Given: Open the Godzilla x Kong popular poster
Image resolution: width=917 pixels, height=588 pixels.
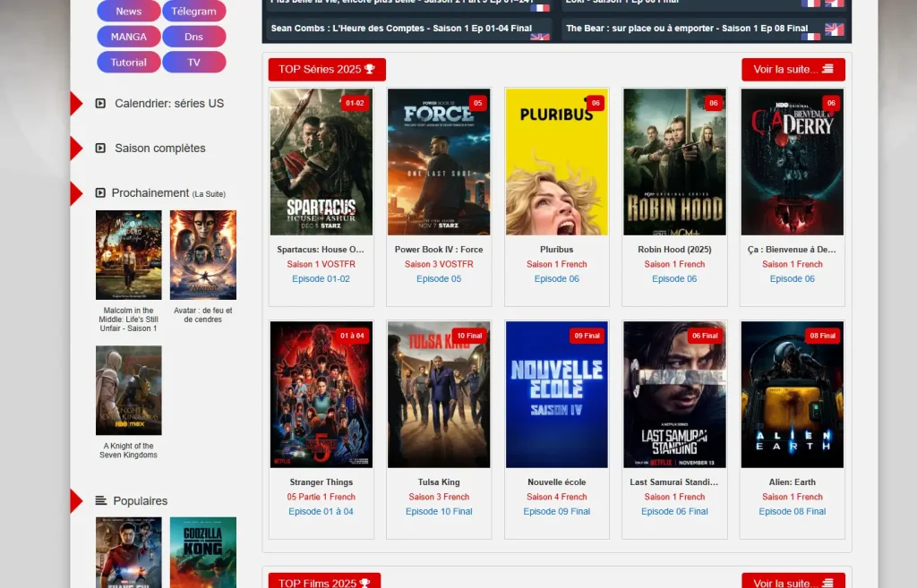Looking at the screenshot, I should (203, 552).
